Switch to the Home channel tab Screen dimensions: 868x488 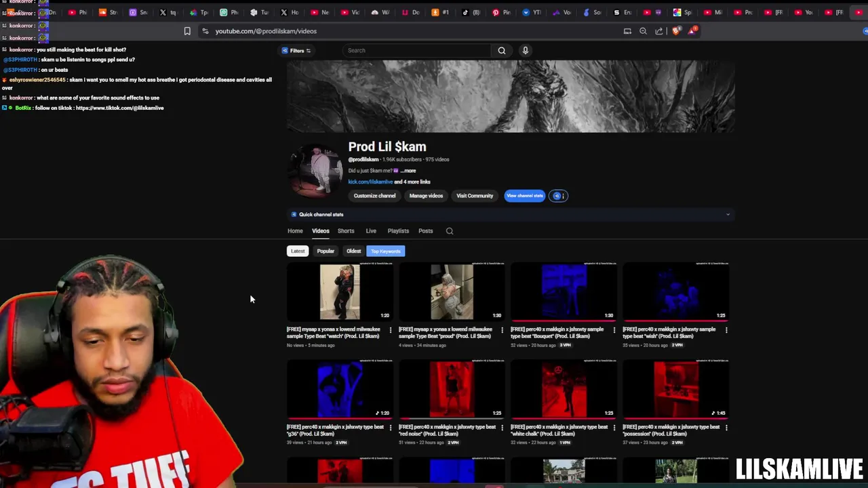point(295,231)
